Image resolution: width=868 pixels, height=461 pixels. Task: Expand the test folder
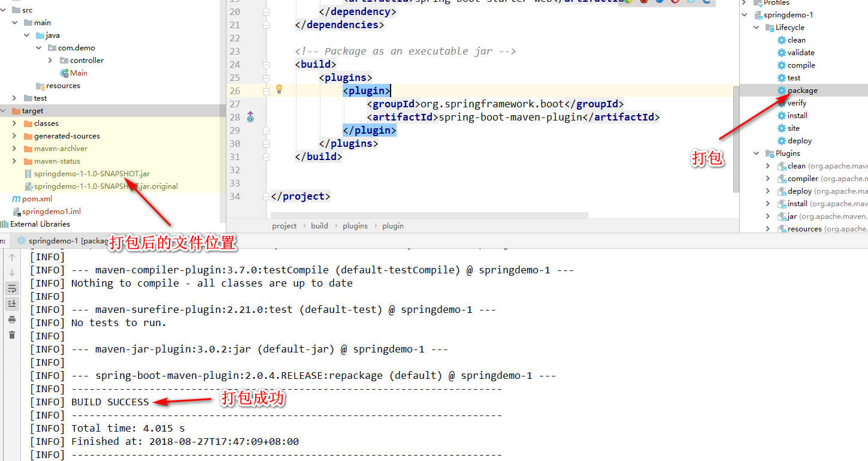coord(14,98)
